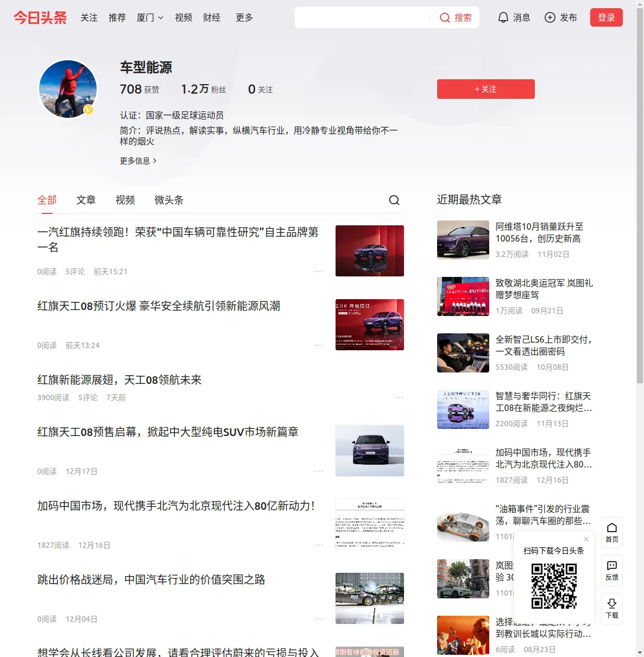Open 推荐 in top navigation
This screenshot has height=657, width=644.
pyautogui.click(x=117, y=17)
